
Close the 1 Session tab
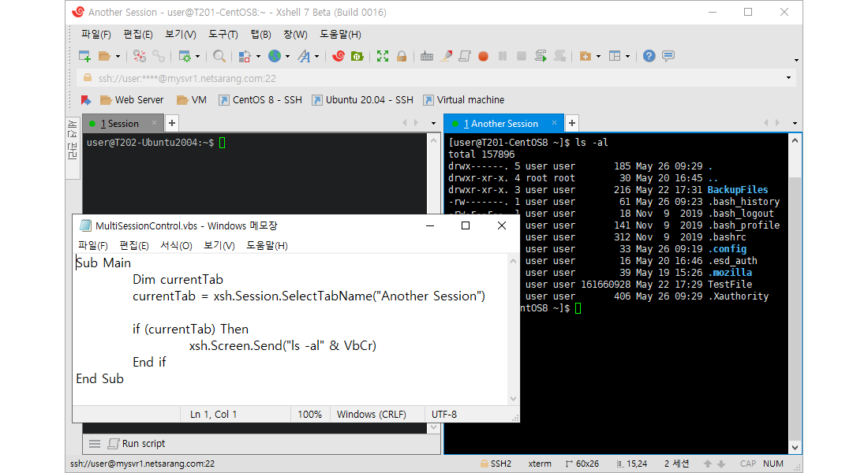pyautogui.click(x=155, y=123)
